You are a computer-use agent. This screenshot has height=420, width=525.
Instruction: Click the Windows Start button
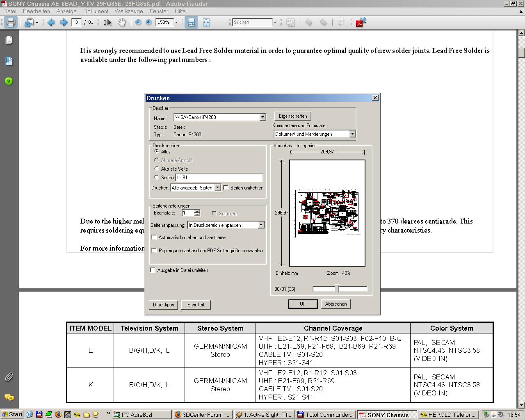click(11, 414)
